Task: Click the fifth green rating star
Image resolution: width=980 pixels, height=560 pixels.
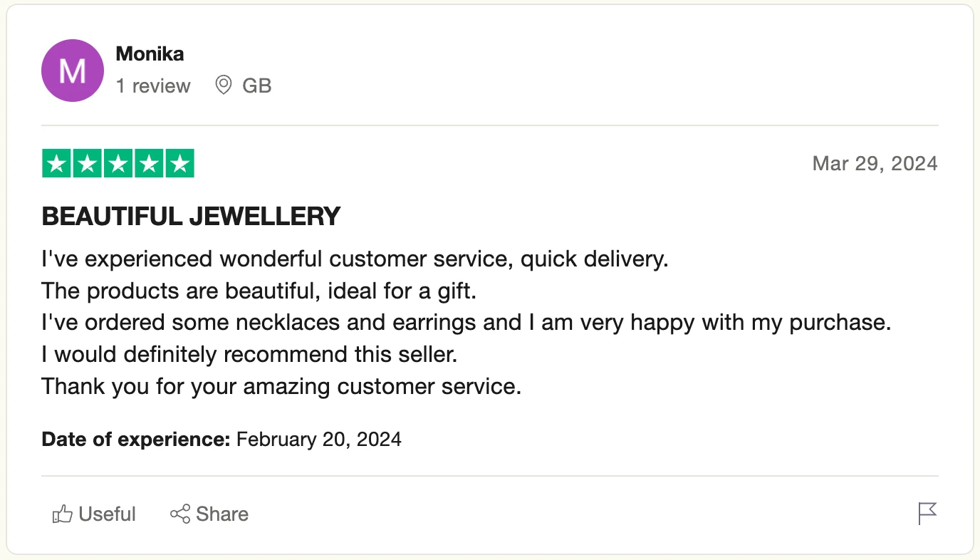Action: pos(179,164)
